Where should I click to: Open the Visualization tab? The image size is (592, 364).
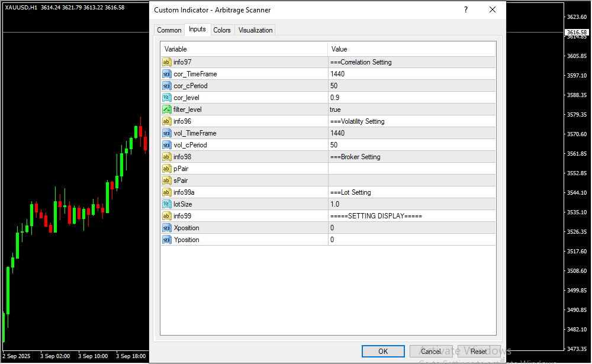(x=255, y=30)
